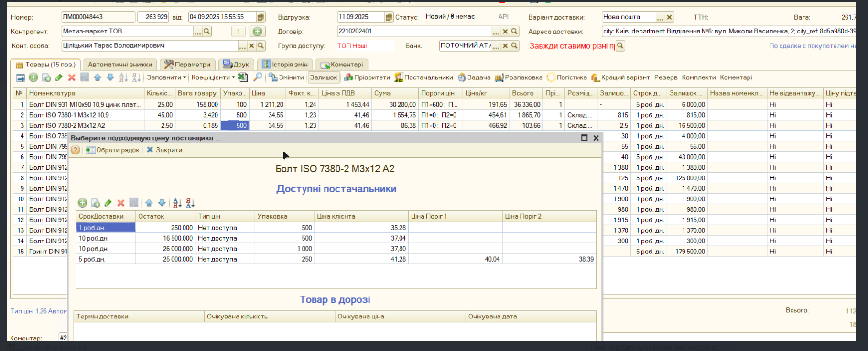Click Комплекти toolbar item
This screenshot has height=351, width=868.
[699, 77]
